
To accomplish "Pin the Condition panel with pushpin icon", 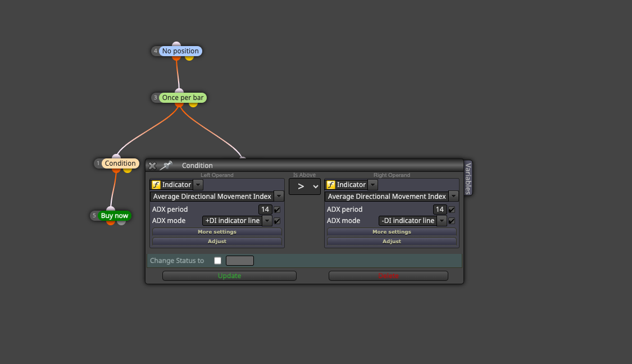I will (x=166, y=165).
